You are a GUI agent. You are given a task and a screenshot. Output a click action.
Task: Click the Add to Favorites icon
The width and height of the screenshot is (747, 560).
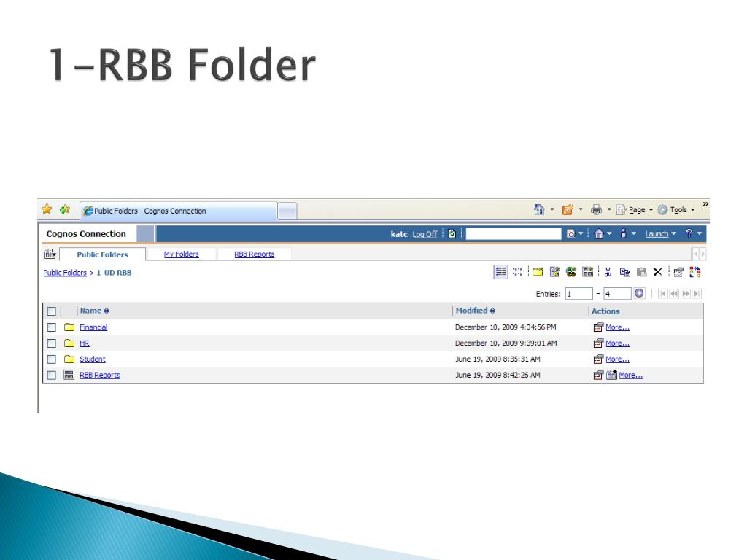coord(65,209)
